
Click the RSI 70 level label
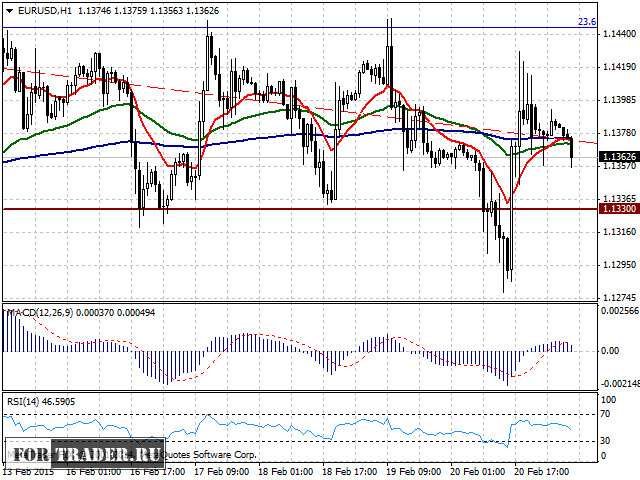pyautogui.click(x=606, y=413)
